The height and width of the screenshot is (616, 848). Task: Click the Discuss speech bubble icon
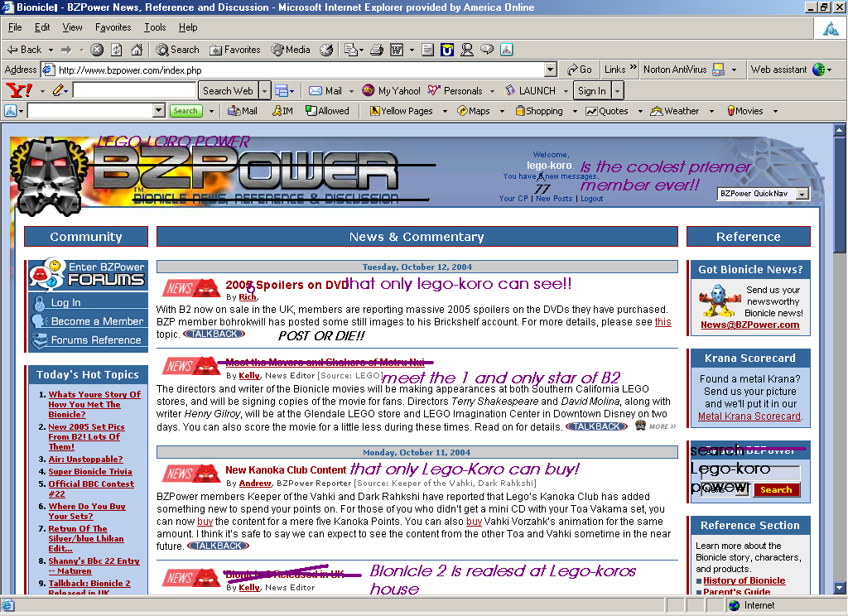(487, 50)
